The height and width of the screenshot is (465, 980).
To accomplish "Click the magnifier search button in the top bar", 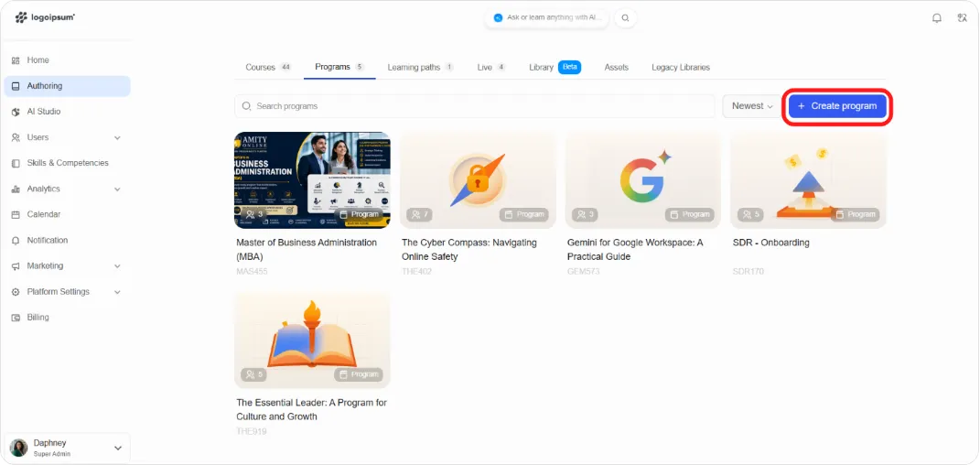I will pyautogui.click(x=626, y=18).
